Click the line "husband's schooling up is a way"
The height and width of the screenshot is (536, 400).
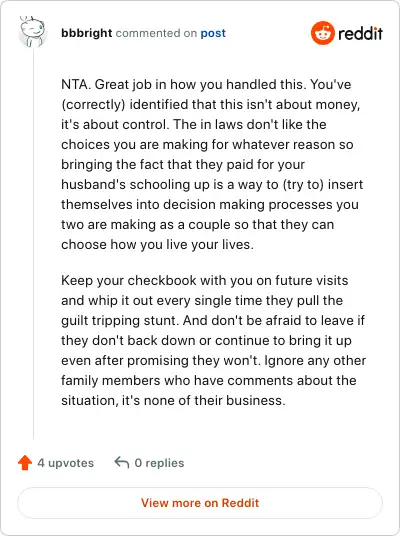point(212,185)
